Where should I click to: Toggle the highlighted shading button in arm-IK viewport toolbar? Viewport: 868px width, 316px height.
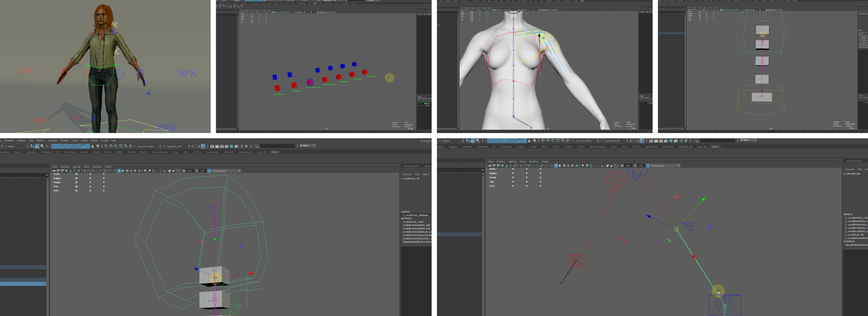(556, 166)
